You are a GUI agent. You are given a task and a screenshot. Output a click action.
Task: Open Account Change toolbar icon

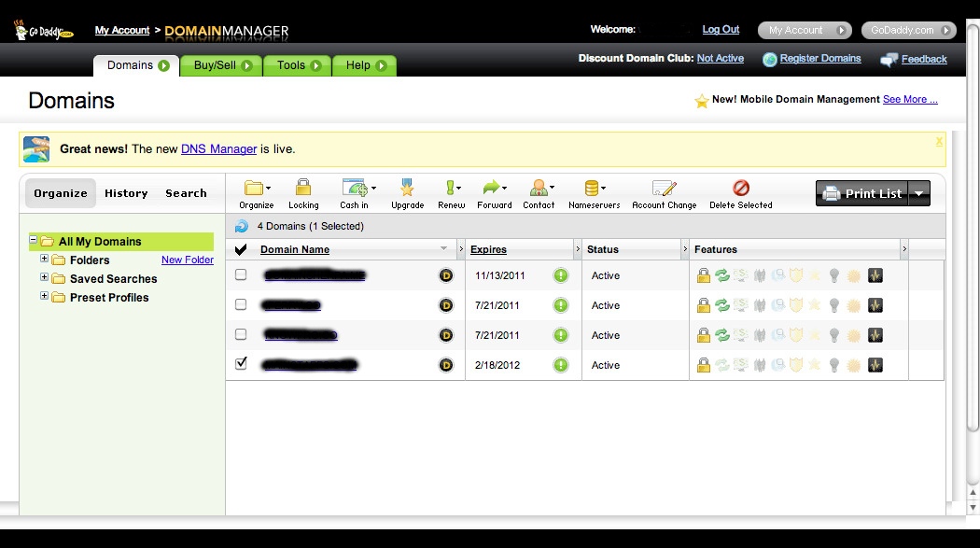664,188
